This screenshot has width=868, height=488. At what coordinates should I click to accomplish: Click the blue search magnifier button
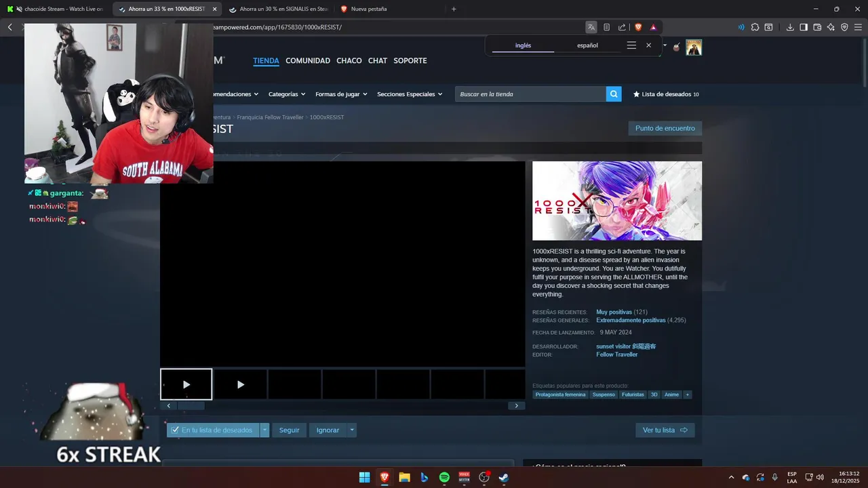[x=614, y=94]
